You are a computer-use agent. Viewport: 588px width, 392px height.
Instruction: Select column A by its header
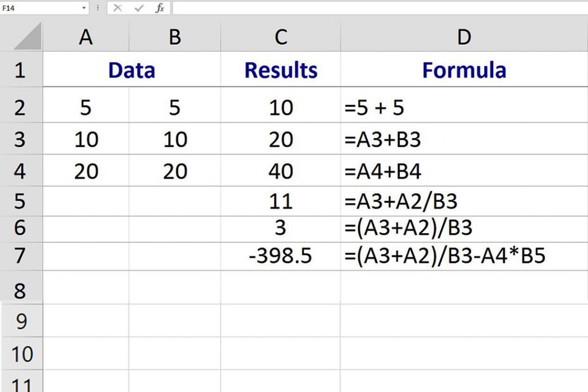pos(86,37)
